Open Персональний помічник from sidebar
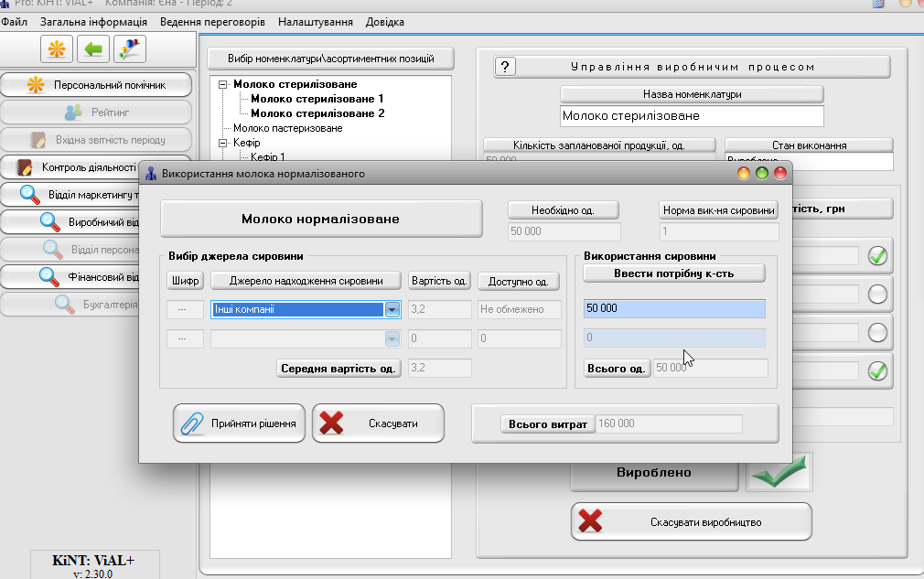This screenshot has height=579, width=924. 96,85
